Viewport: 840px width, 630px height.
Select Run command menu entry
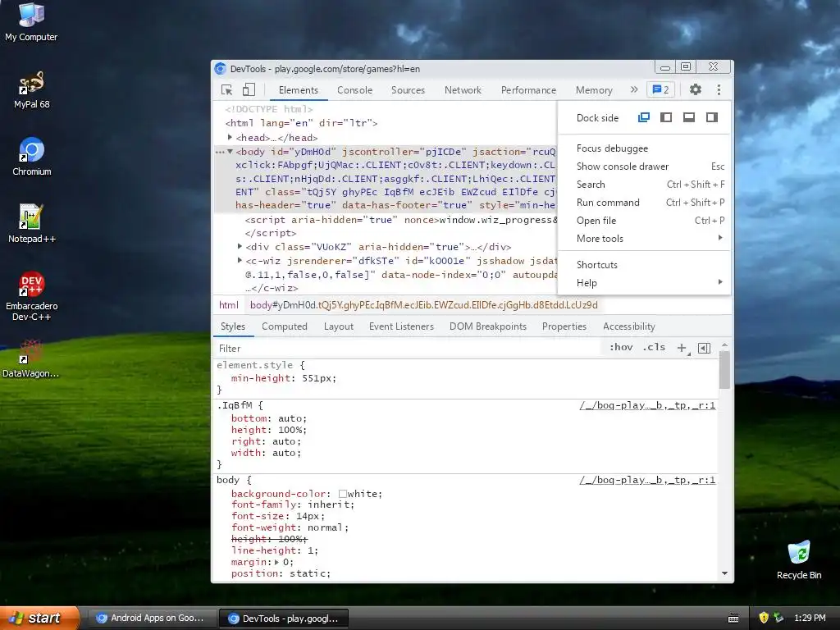(x=644, y=203)
